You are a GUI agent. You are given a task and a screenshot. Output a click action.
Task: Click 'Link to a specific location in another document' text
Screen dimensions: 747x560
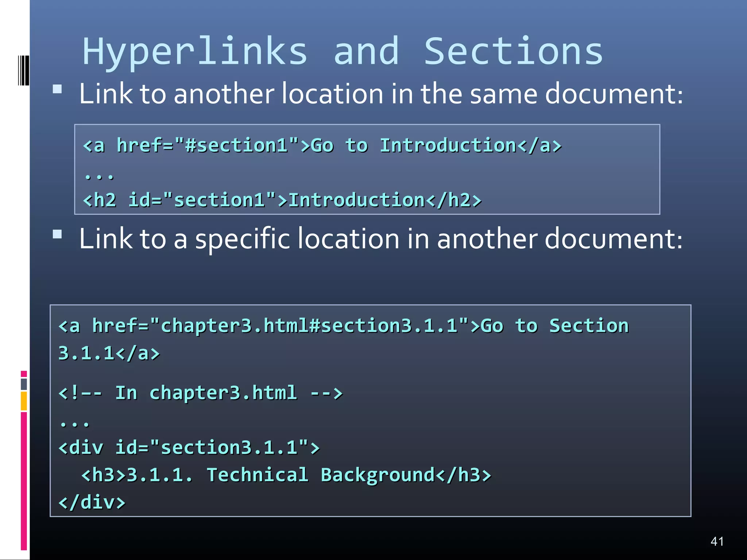click(381, 239)
